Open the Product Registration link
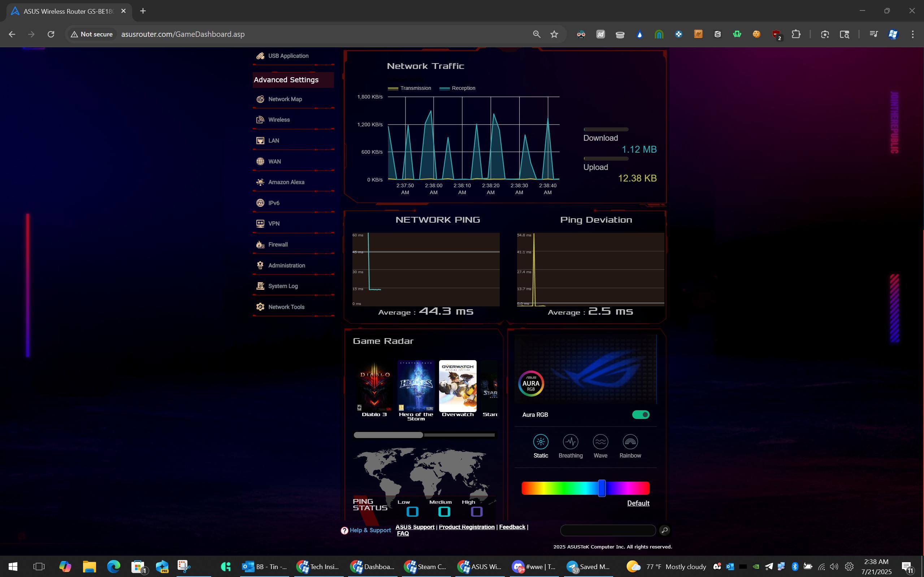924x577 pixels. [466, 527]
